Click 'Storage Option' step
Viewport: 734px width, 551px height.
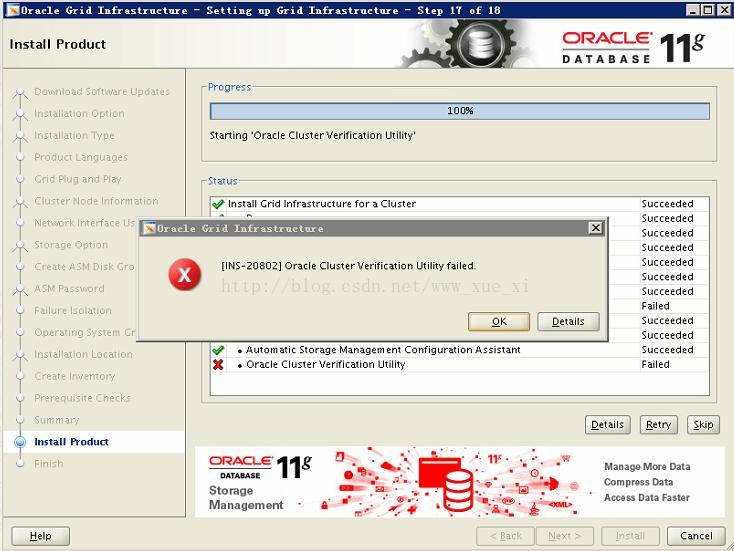[71, 245]
